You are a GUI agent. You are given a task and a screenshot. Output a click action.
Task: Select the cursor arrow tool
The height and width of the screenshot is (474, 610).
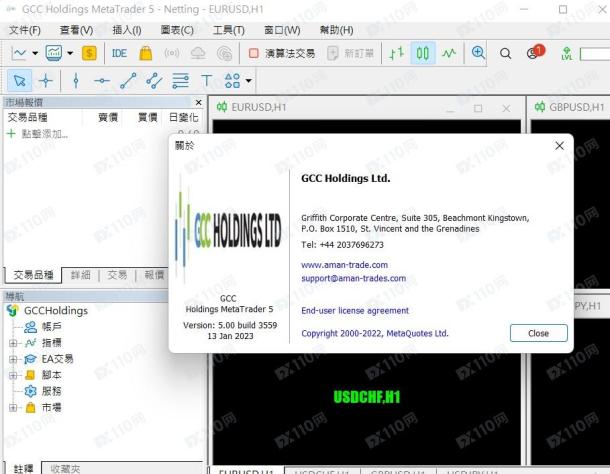(x=19, y=81)
